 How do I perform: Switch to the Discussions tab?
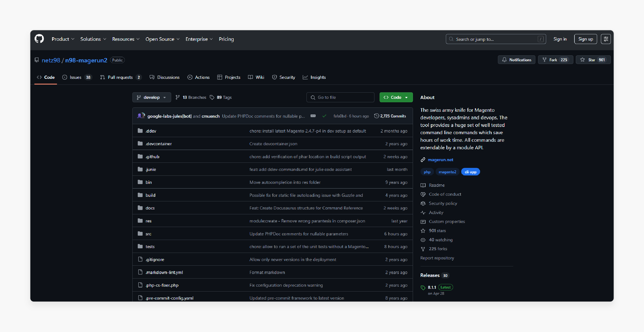(164, 77)
